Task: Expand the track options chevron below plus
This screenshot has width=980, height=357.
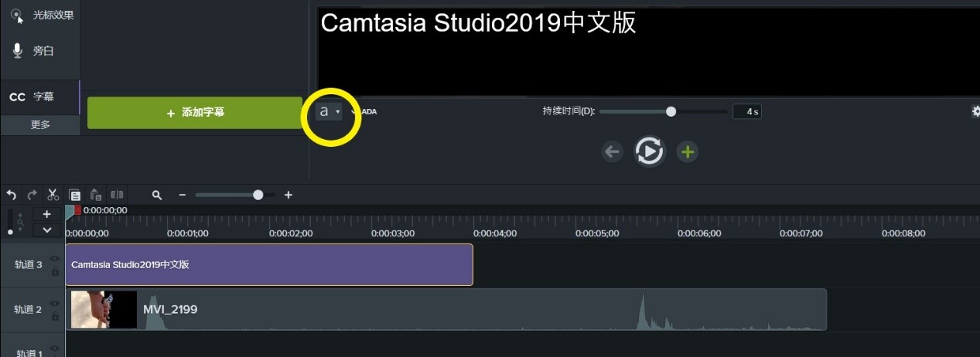Action: tap(46, 229)
